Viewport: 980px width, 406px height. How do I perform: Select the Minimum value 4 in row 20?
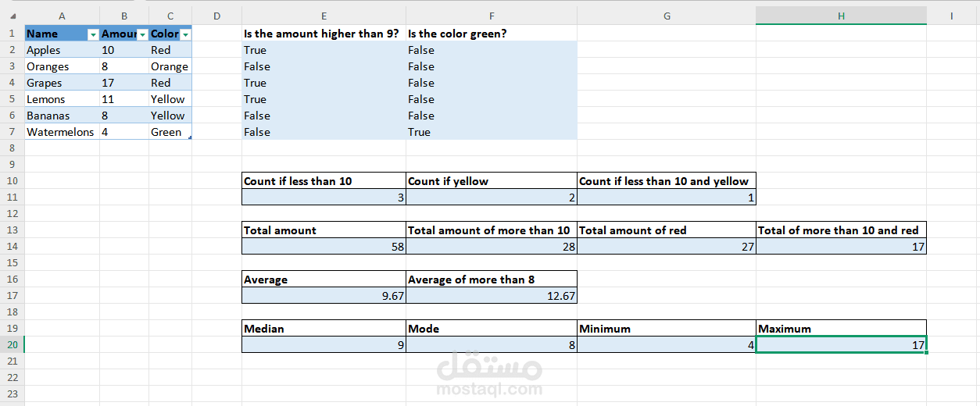point(667,345)
